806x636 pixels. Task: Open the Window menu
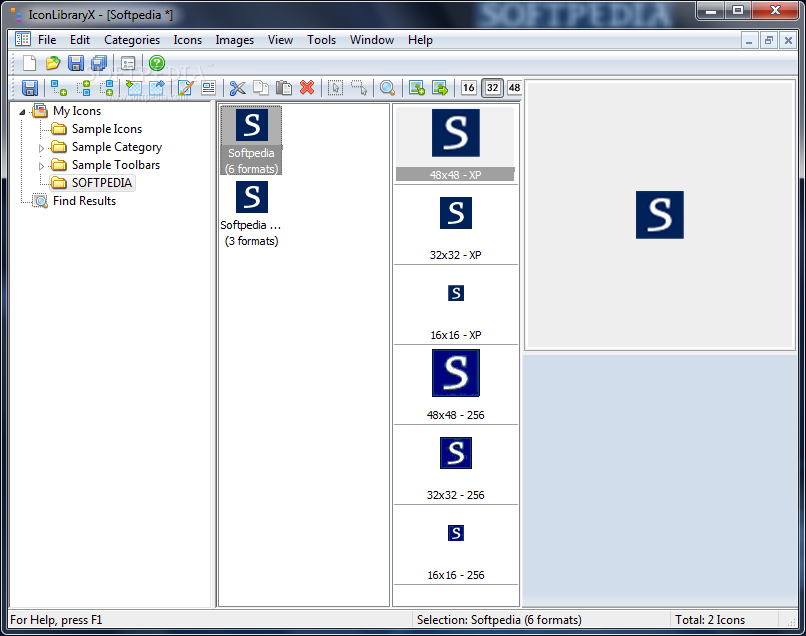pyautogui.click(x=372, y=40)
